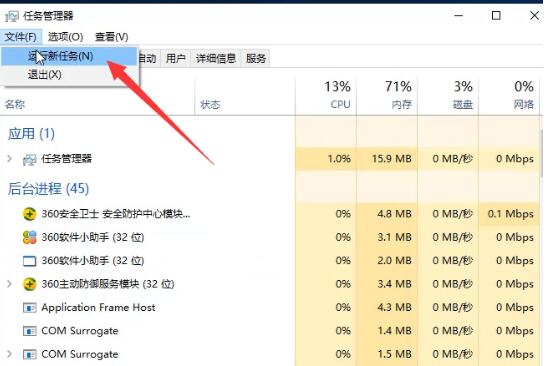
Task: Click the 0.1 Mbps network value
Action: tap(510, 214)
